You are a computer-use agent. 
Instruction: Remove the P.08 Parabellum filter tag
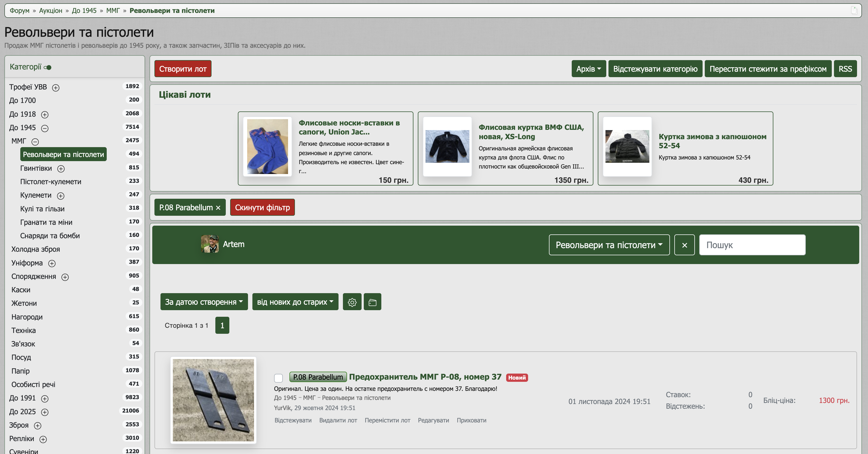click(x=218, y=208)
